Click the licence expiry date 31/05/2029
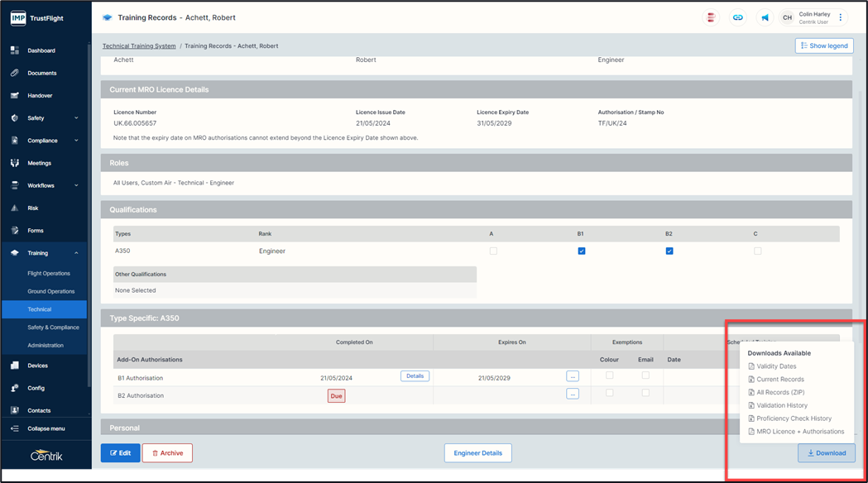 click(x=494, y=123)
